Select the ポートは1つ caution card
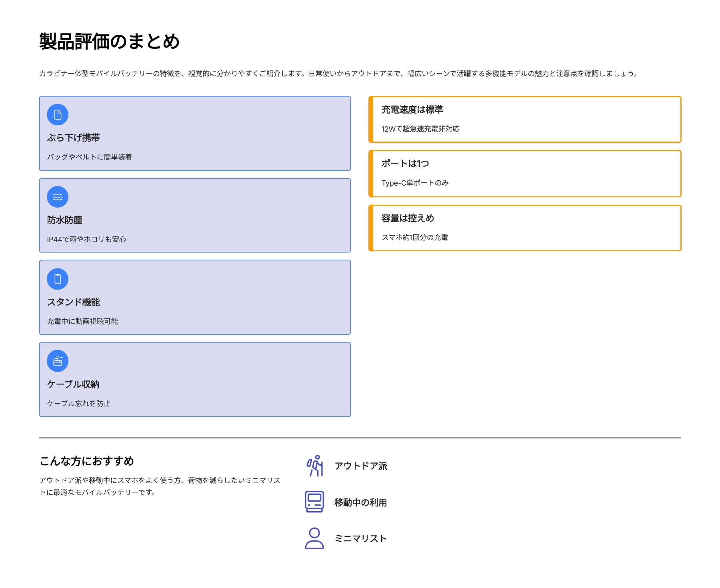Image resolution: width=720 pixels, height=588 pixels. 525,174
